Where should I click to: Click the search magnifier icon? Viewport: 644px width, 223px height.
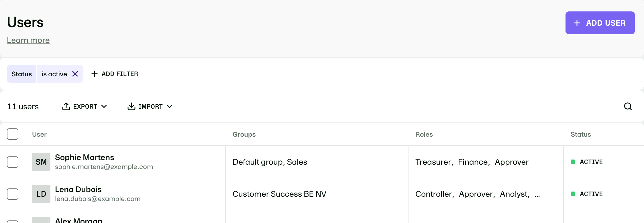pyautogui.click(x=628, y=106)
